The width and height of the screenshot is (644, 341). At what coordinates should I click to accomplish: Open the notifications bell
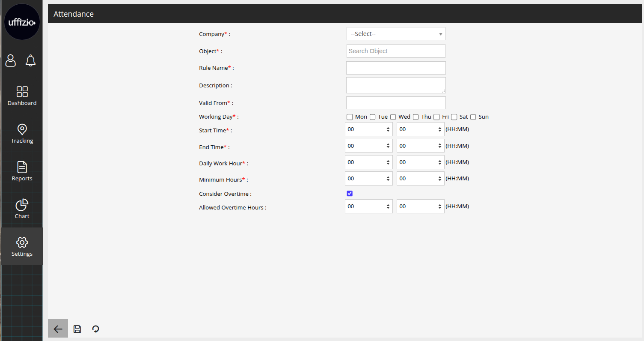[30, 61]
